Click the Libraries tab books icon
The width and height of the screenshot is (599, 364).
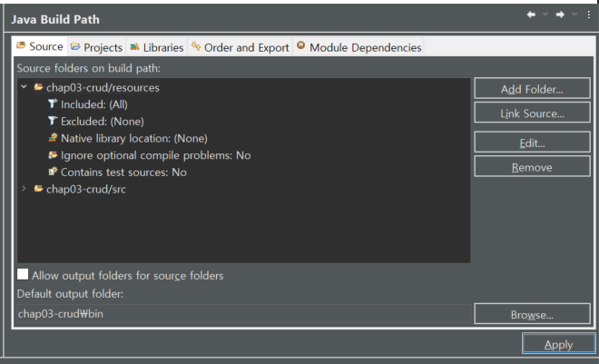coord(135,46)
